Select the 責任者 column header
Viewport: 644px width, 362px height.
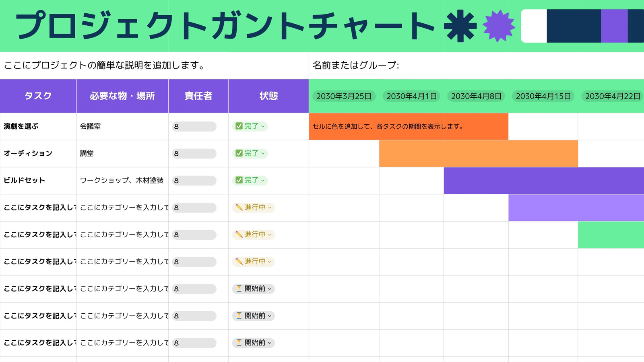(198, 96)
